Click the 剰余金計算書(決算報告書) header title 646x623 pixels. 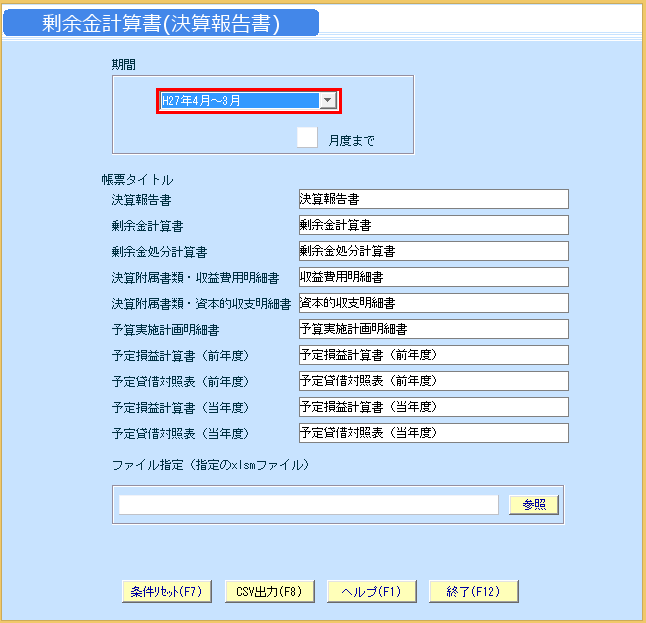click(x=161, y=23)
